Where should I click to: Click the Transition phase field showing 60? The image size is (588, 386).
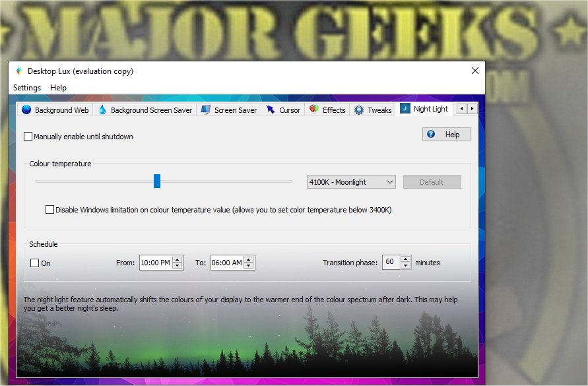point(391,262)
